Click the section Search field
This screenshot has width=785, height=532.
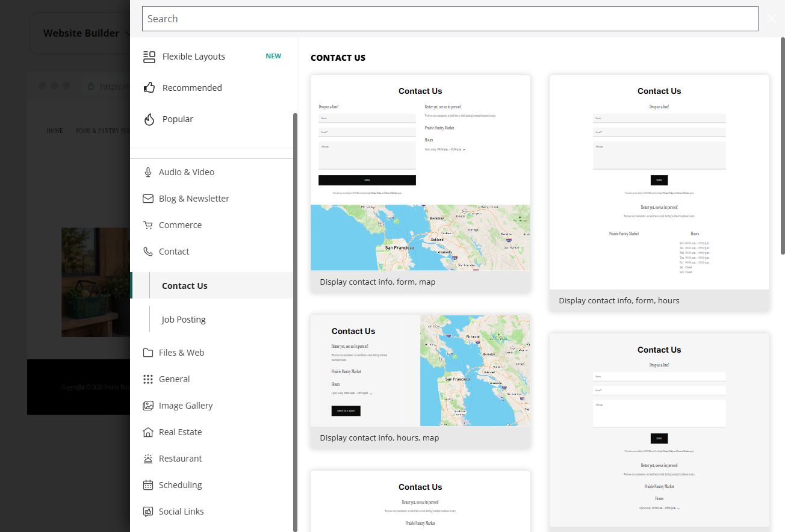point(450,19)
